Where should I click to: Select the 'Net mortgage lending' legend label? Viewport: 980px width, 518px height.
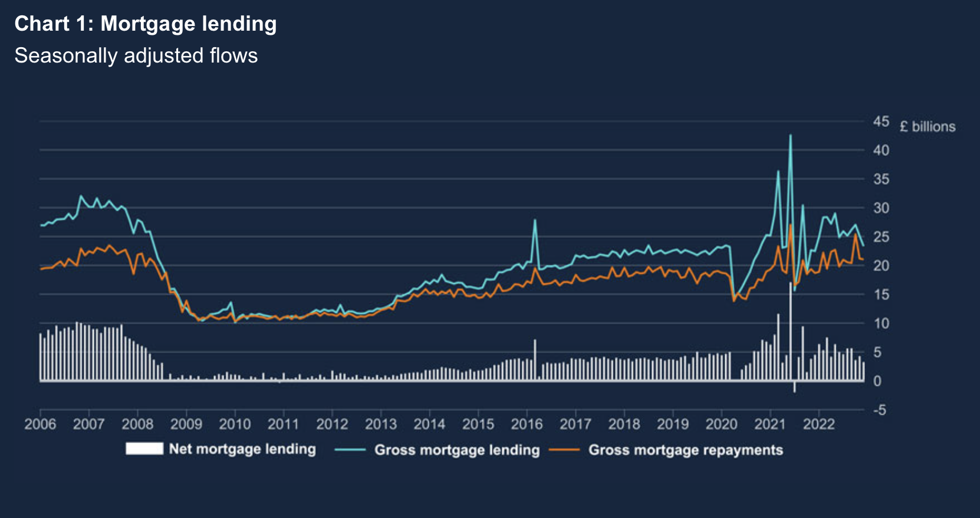pyautogui.click(x=242, y=449)
